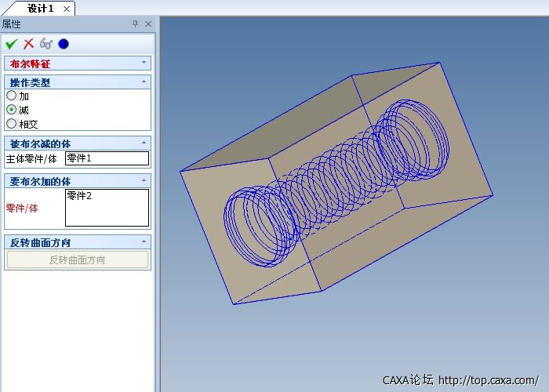Screen dimensions: 549x392
Task: Expand the 布尔特征 section arrow
Action: (144, 63)
